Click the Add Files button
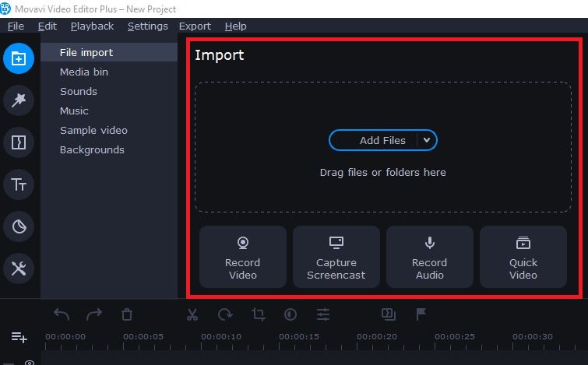588x365 pixels. coord(382,140)
